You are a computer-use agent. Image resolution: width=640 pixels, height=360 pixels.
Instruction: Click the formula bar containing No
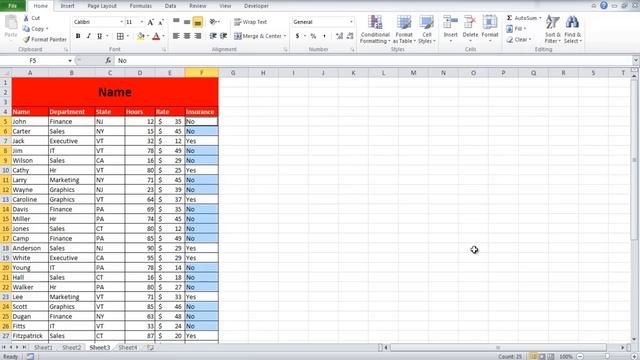pyautogui.click(x=373, y=60)
